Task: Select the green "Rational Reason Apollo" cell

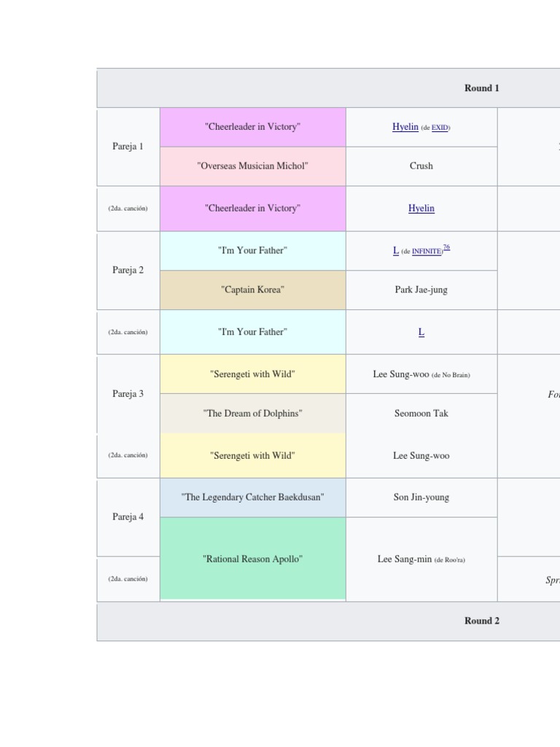Action: [x=252, y=559]
